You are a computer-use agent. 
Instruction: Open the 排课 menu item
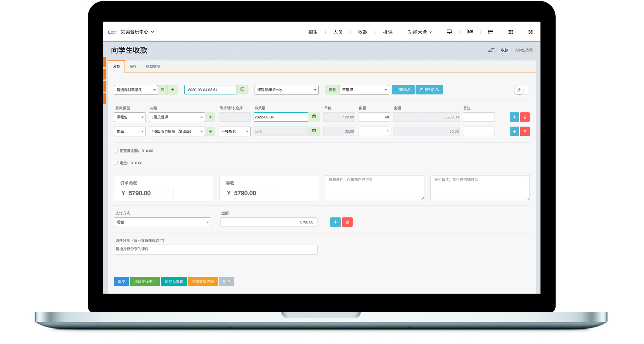click(x=388, y=32)
